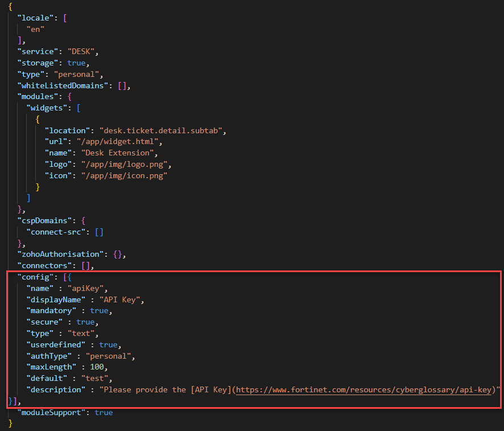The image size is (504, 431).
Task: Select the "text" type value in config
Action: click(81, 334)
